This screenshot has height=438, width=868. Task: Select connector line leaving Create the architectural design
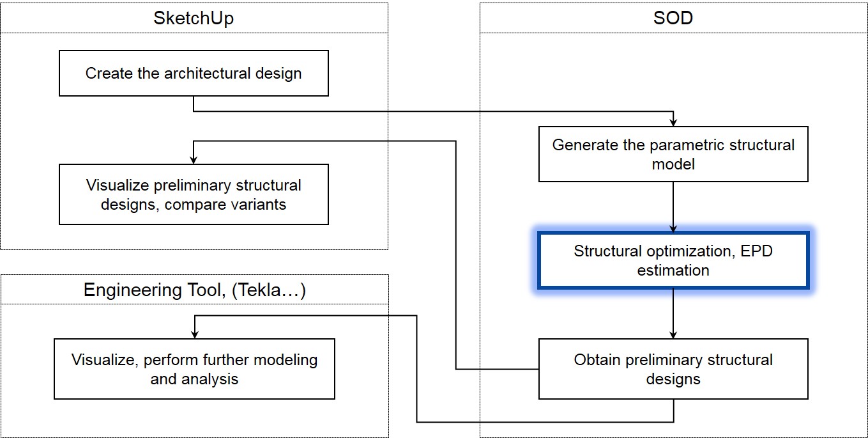click(x=433, y=111)
